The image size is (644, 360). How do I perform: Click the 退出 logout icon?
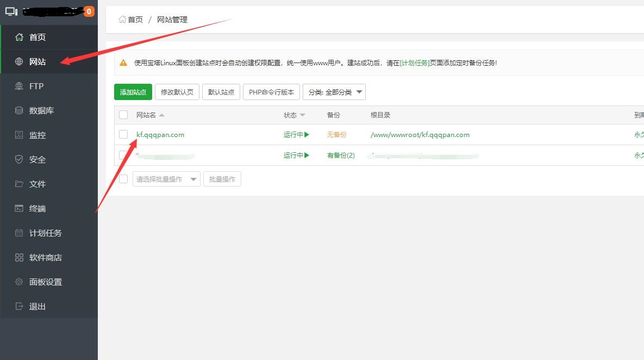(20, 307)
